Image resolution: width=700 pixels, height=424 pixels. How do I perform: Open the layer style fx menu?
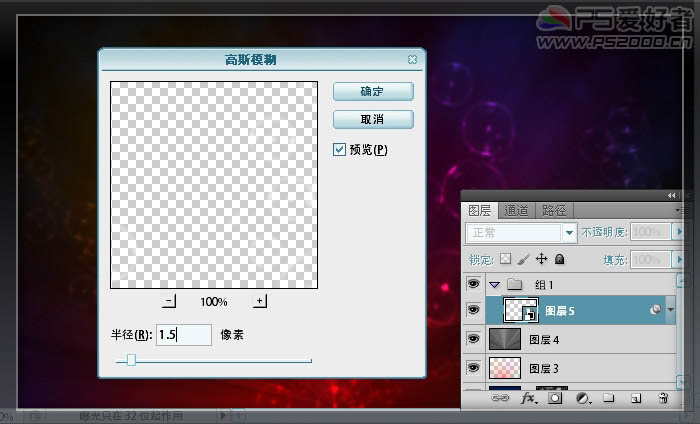pyautogui.click(x=527, y=398)
